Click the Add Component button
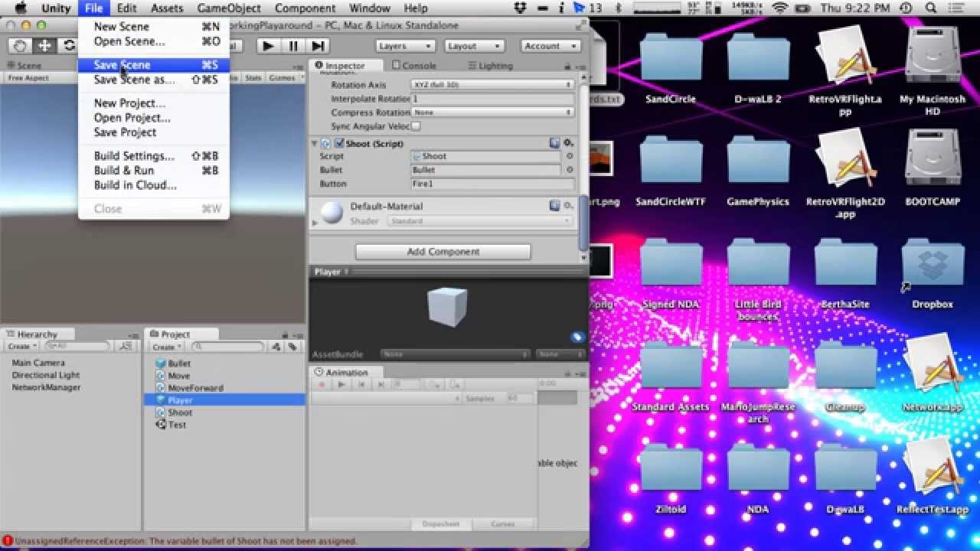Image resolution: width=980 pixels, height=551 pixels. tap(443, 252)
